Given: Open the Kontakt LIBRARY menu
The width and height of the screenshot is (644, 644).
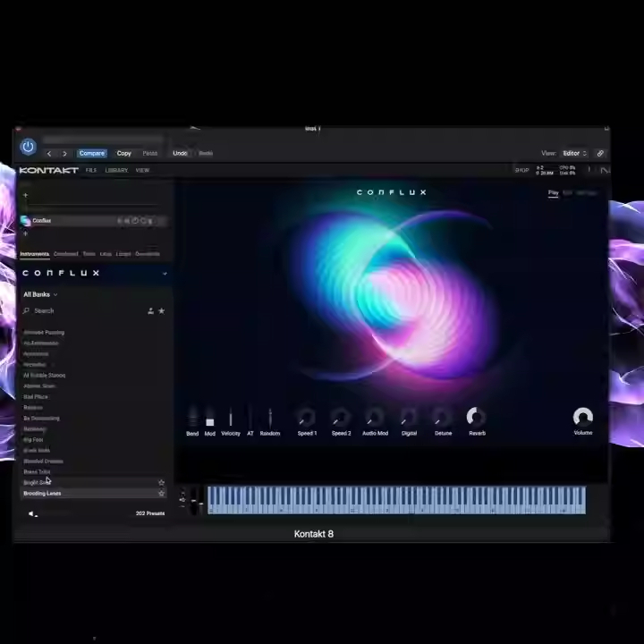Looking at the screenshot, I should pyautogui.click(x=116, y=170).
